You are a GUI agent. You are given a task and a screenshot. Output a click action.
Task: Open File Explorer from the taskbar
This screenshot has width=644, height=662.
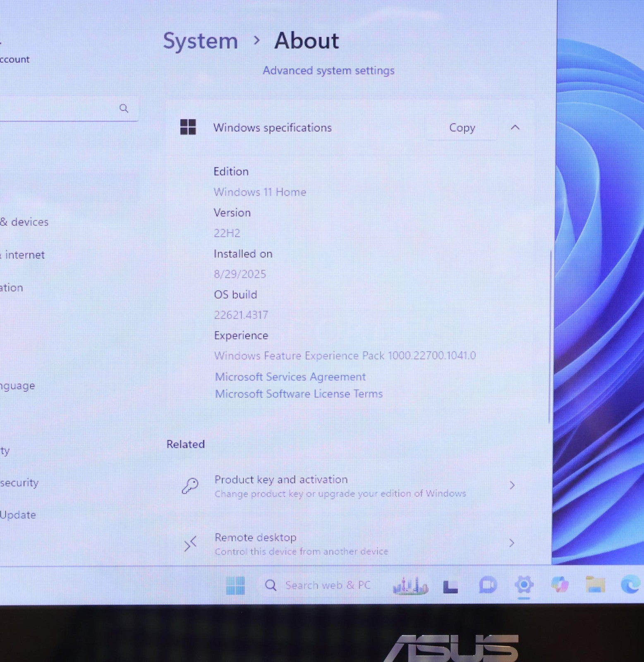(595, 585)
